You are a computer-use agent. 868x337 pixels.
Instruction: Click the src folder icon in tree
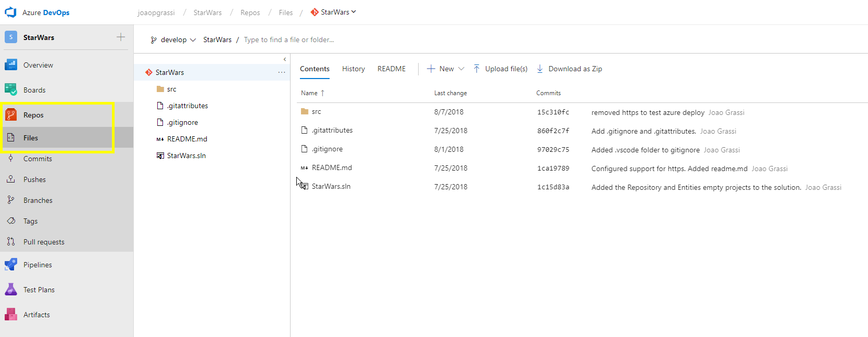point(160,89)
